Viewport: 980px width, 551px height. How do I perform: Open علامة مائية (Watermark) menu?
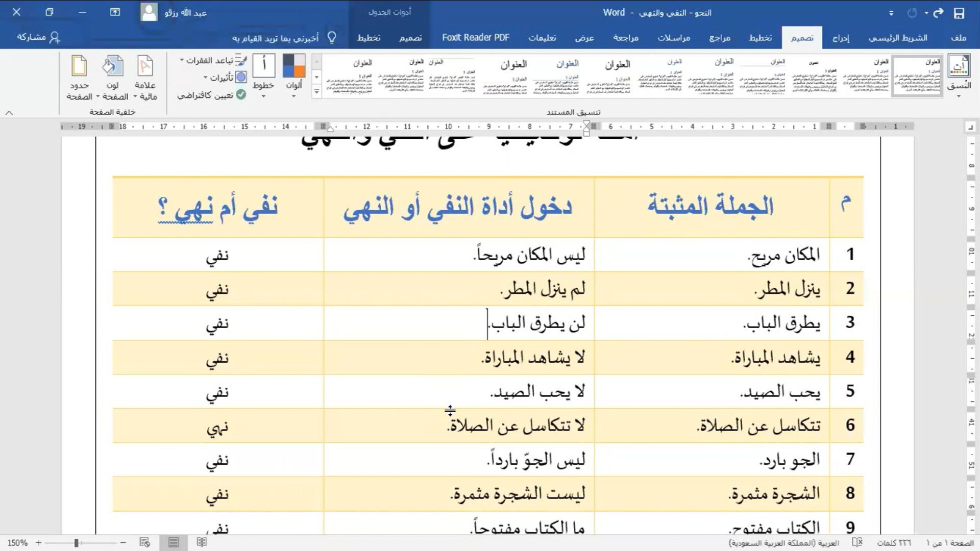click(x=145, y=78)
